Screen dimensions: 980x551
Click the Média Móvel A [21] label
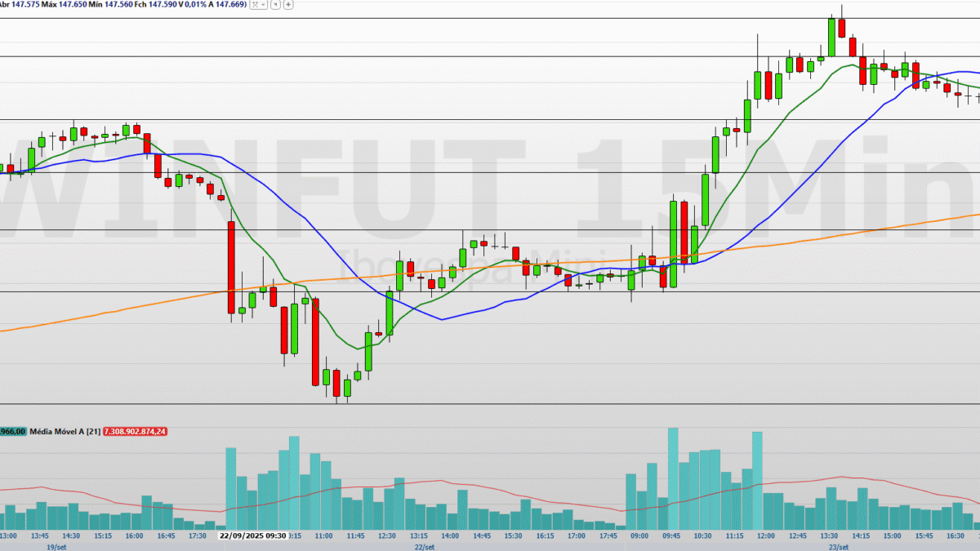click(65, 431)
